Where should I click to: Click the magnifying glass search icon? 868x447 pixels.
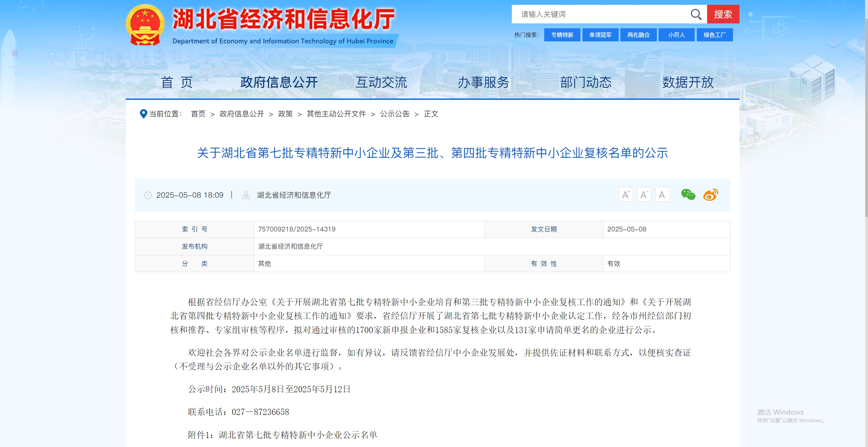[696, 14]
